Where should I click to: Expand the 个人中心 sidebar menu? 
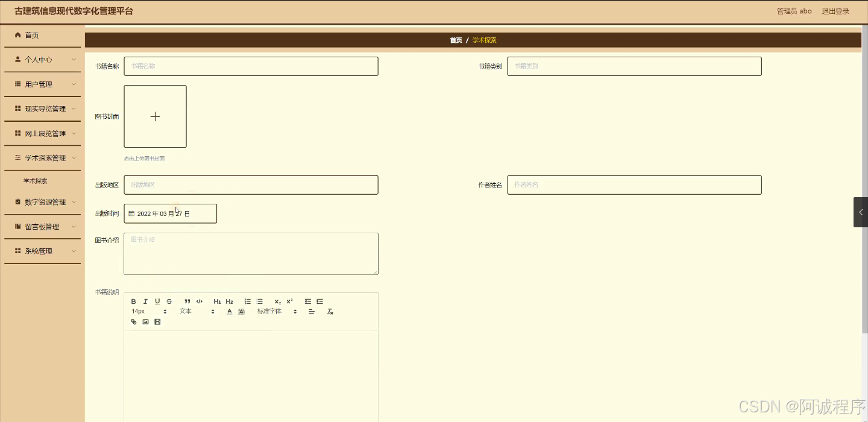tap(42, 60)
